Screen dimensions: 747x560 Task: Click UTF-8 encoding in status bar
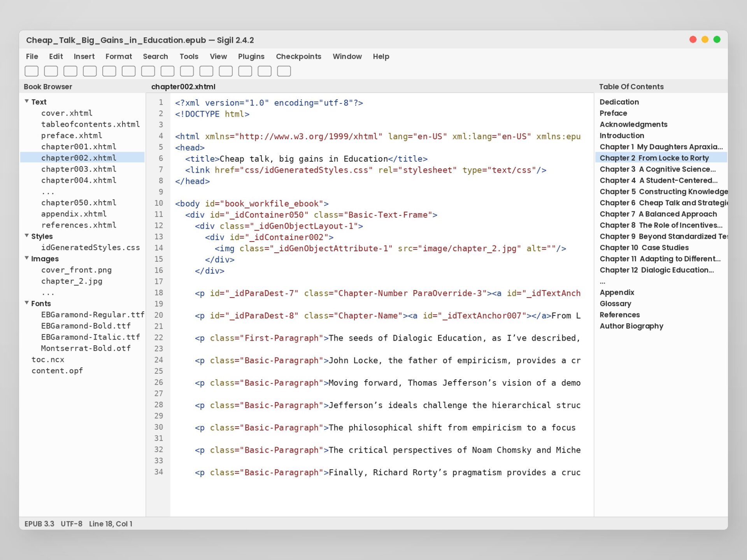(71, 524)
